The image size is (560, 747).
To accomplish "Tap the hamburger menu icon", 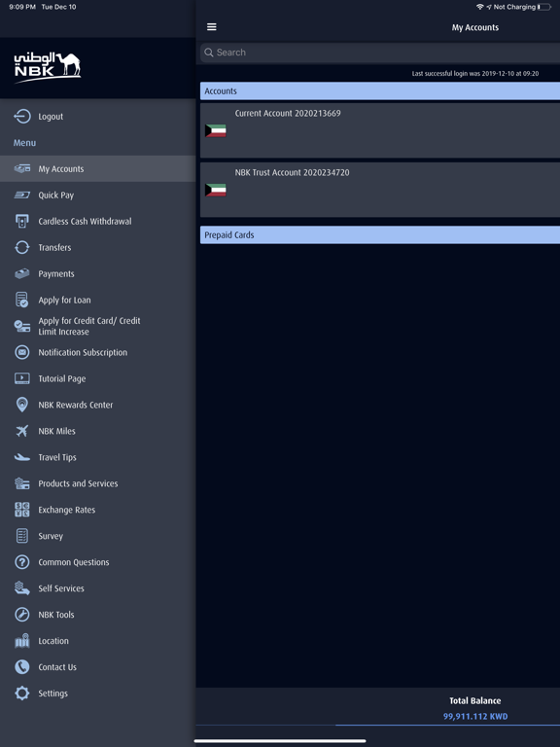I will click(x=212, y=27).
